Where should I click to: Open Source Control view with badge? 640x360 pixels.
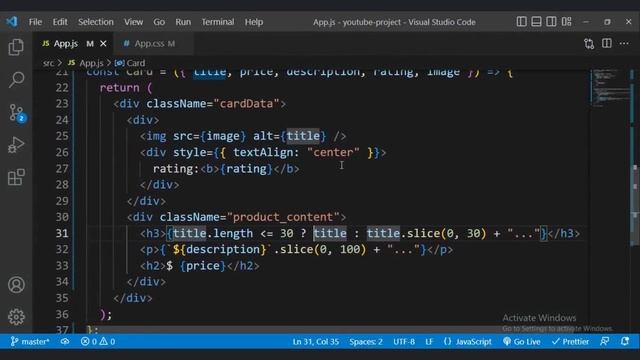16,113
